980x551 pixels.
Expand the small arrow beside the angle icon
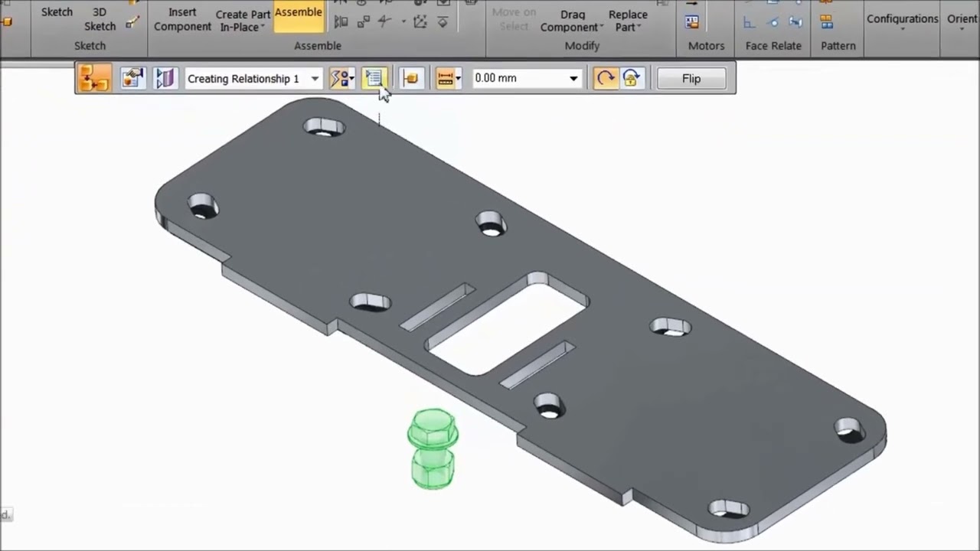coord(403,22)
